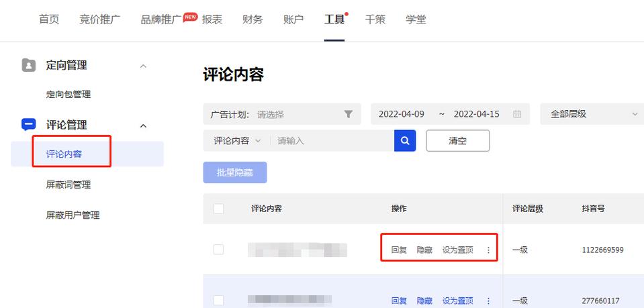Click the 评论层级 column header

(528, 209)
